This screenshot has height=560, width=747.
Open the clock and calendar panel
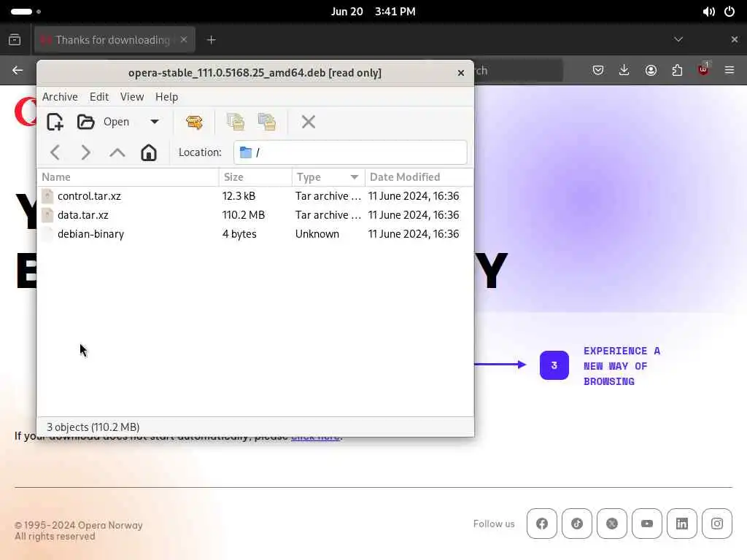(373, 12)
